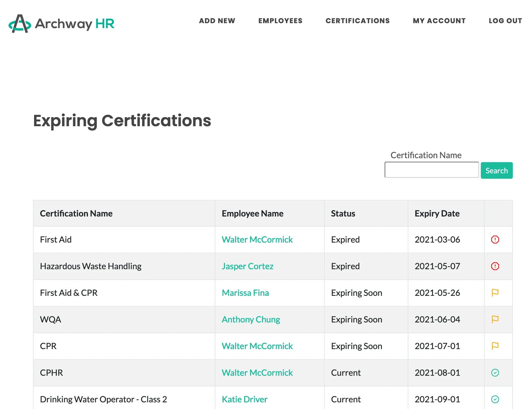Click the green Search button
The height and width of the screenshot is (409, 532).
point(497,170)
